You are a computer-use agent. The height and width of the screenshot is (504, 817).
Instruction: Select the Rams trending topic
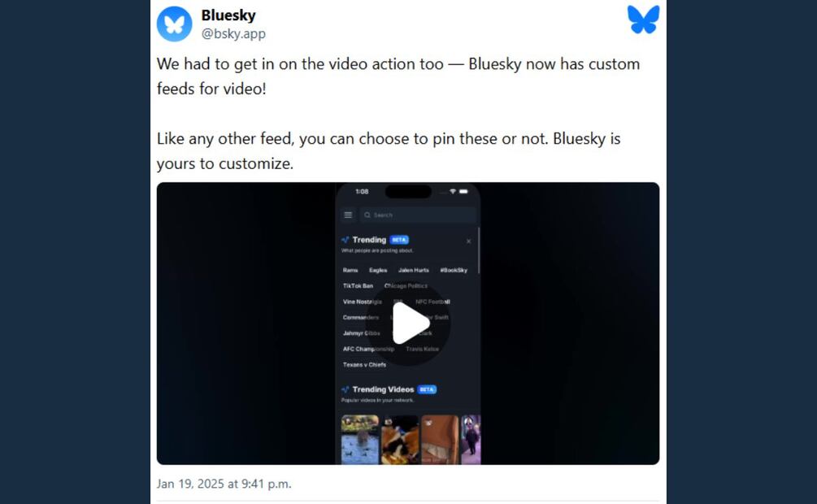point(350,270)
